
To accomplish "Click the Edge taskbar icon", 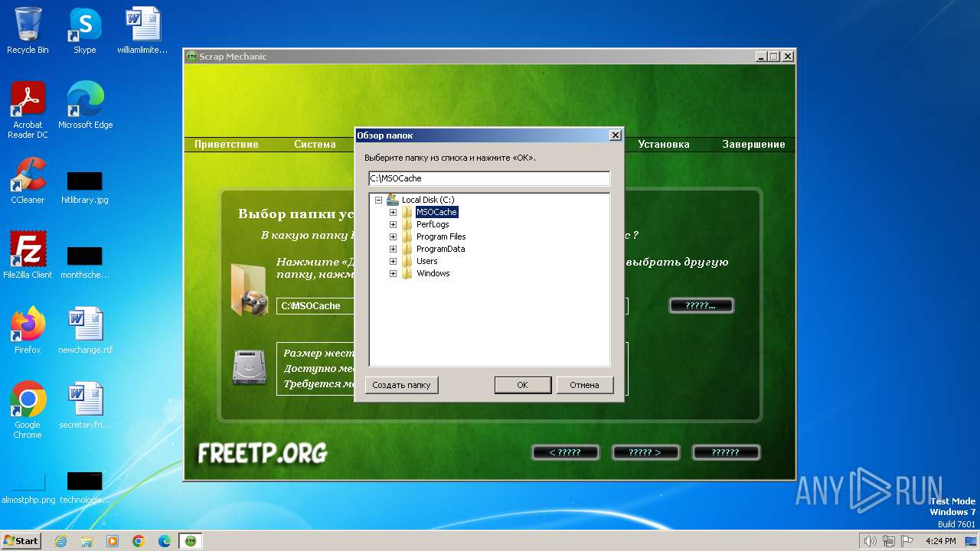I will pyautogui.click(x=165, y=541).
